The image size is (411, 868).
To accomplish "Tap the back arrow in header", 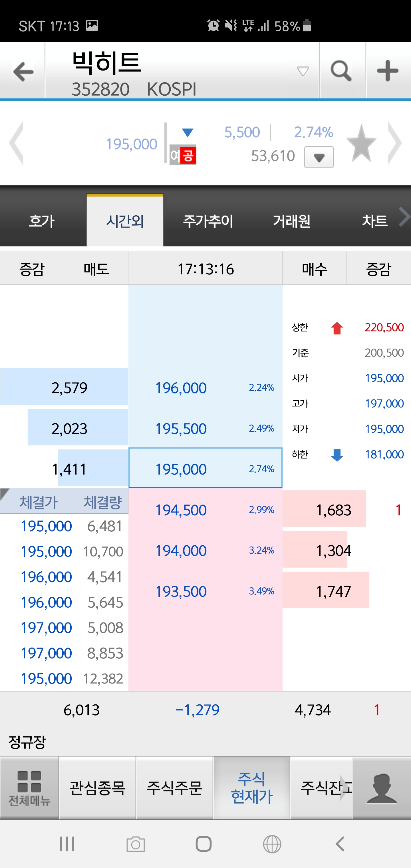I will point(23,71).
